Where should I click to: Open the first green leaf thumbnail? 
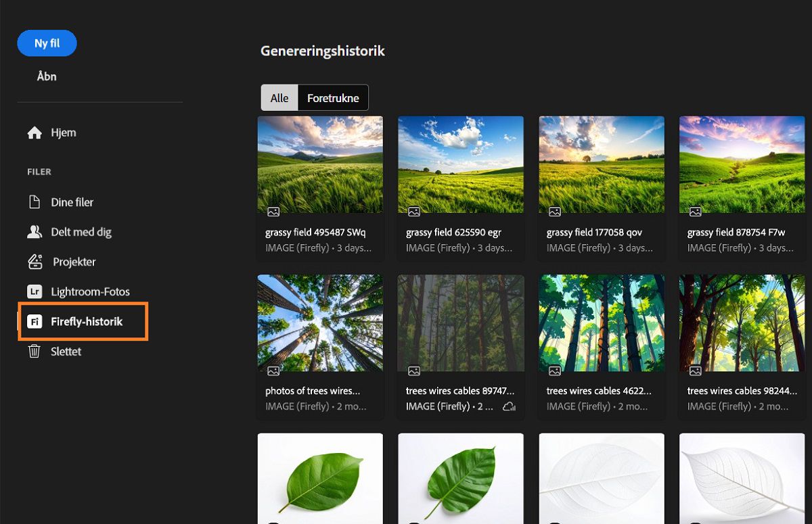tap(320, 479)
